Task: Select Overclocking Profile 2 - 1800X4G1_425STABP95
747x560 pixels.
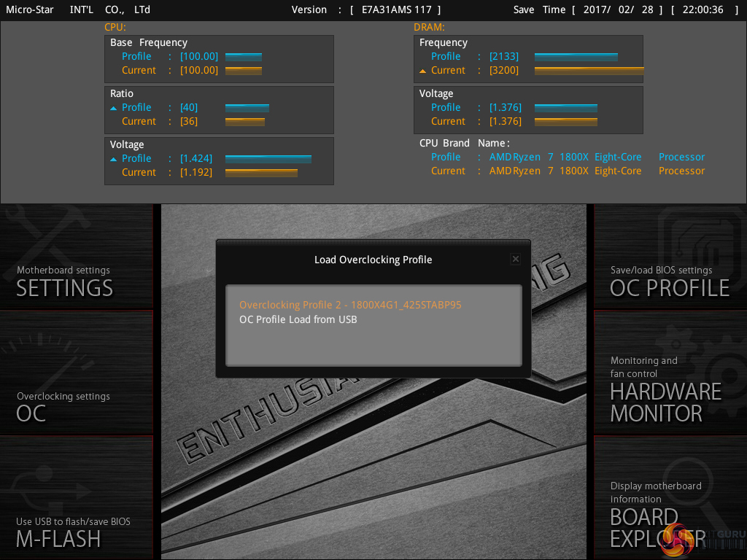Action: pos(350,305)
